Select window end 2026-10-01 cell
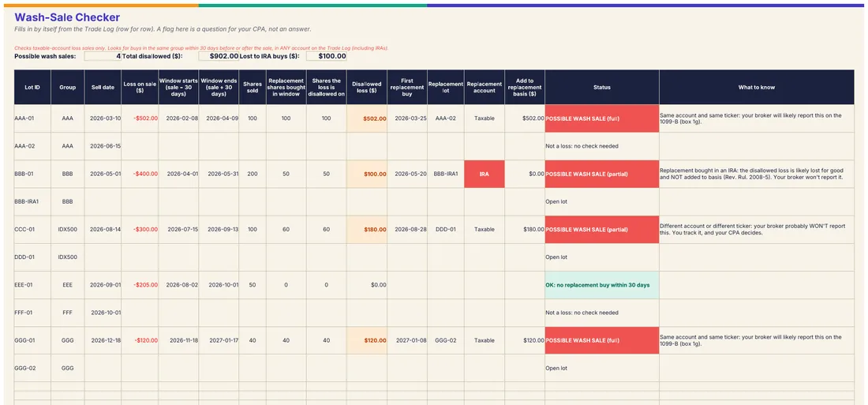This screenshot has height=405, width=868. (219, 285)
